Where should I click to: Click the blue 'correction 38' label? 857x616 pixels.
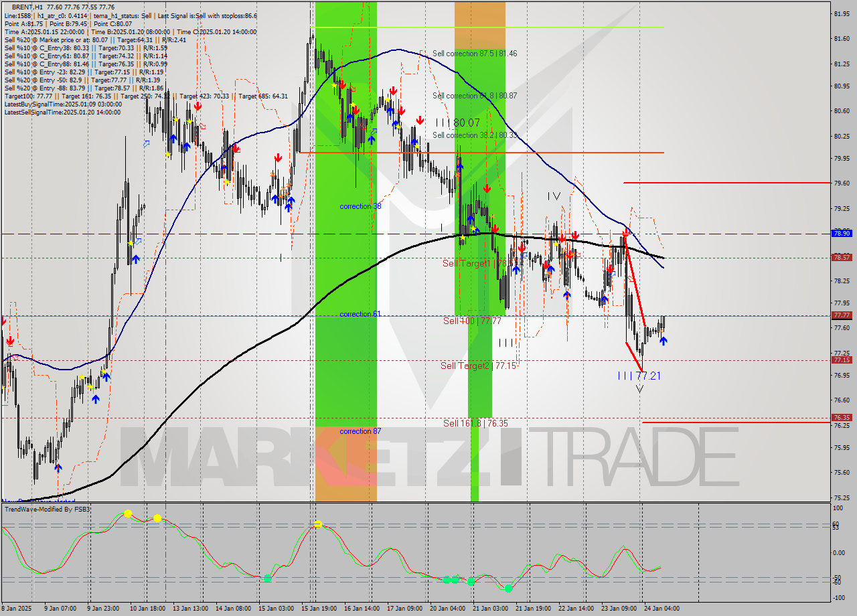pos(360,206)
